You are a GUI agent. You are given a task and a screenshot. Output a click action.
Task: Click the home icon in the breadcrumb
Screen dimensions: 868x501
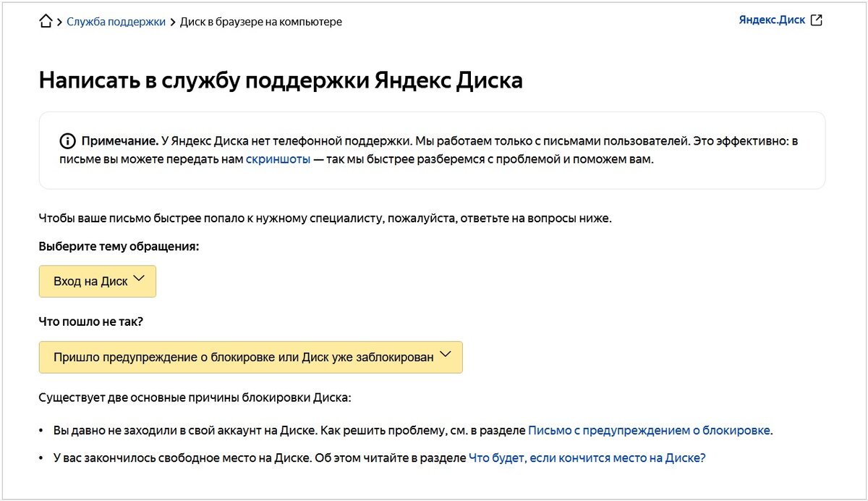click(x=46, y=21)
